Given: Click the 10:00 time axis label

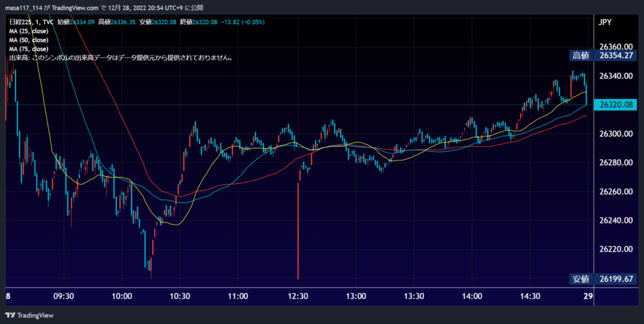Looking at the screenshot, I should (121, 296).
